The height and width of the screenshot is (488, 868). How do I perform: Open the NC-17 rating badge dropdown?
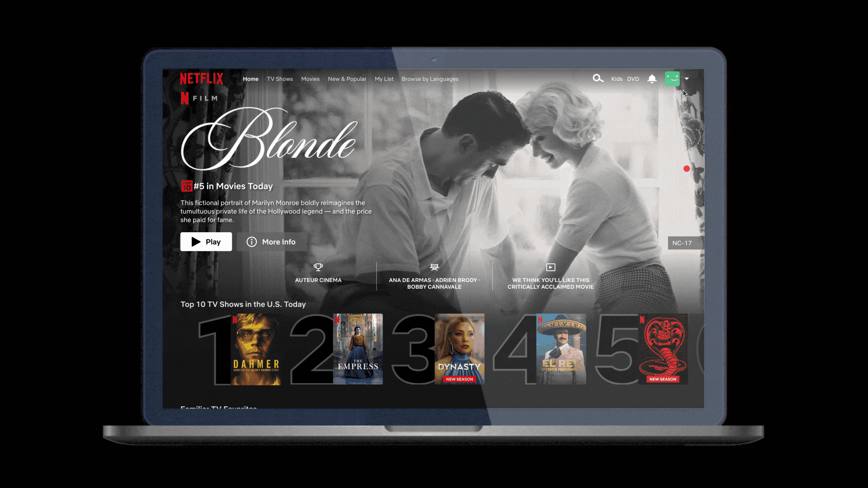pos(681,243)
